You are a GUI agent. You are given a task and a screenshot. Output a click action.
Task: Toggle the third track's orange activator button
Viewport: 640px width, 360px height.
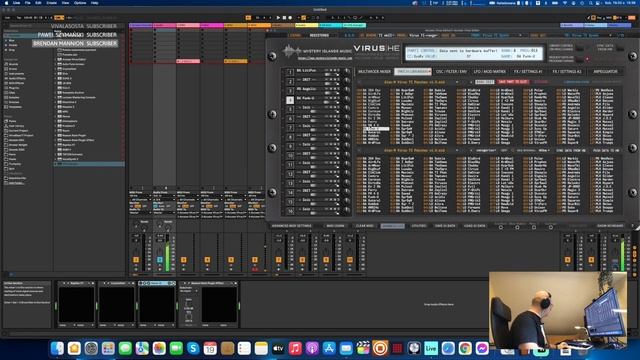pyautogui.click(x=184, y=260)
